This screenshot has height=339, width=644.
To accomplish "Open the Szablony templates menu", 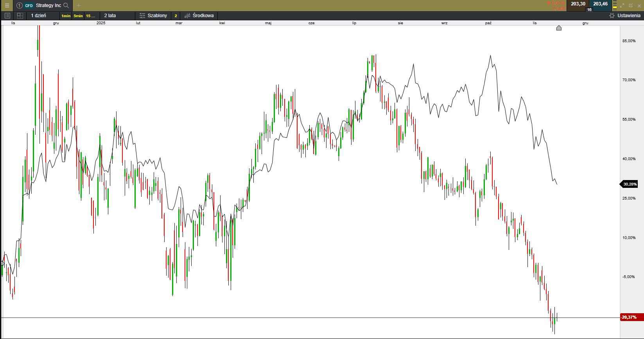I will 153,16.
